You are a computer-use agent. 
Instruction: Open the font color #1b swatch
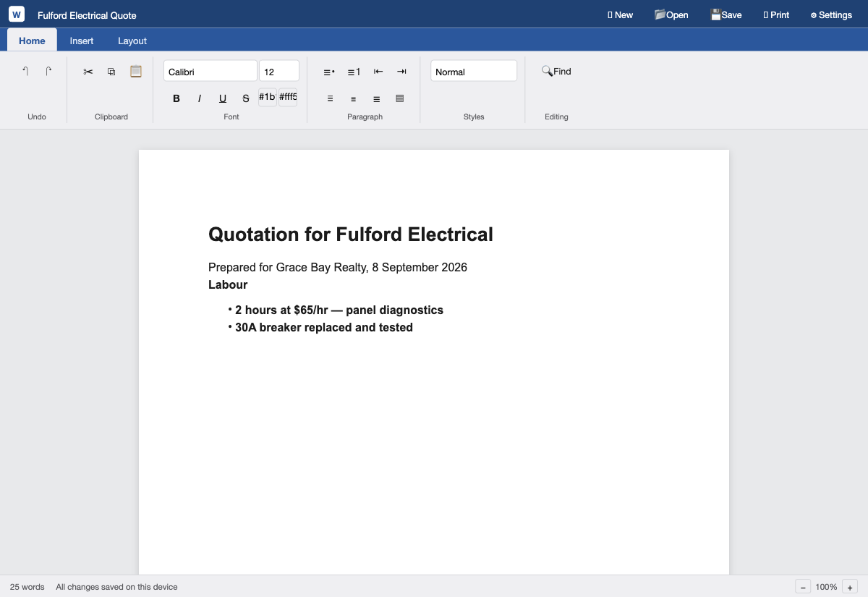(268, 97)
